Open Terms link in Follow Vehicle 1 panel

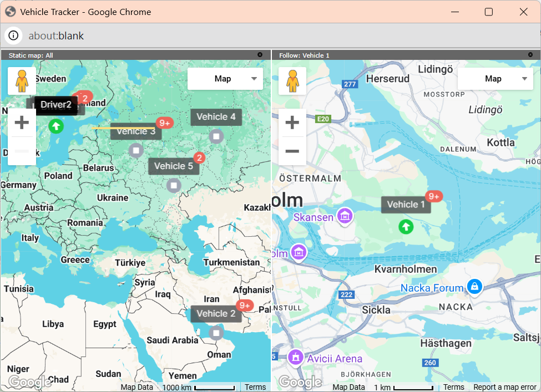[454, 387]
